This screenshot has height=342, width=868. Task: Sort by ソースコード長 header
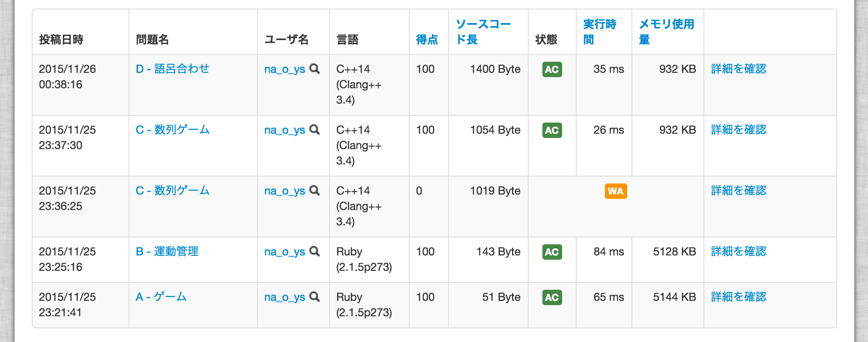click(484, 31)
